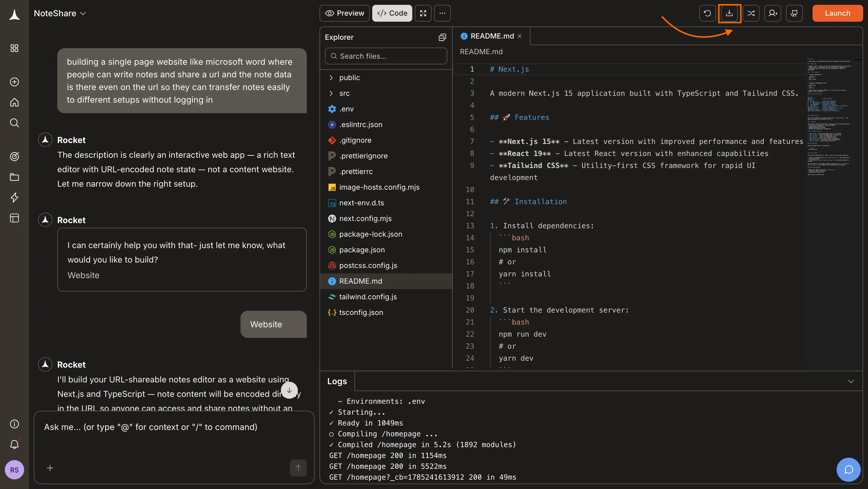Go to Home via sidebar icon
Viewport: 868px width, 489px height.
(14, 102)
